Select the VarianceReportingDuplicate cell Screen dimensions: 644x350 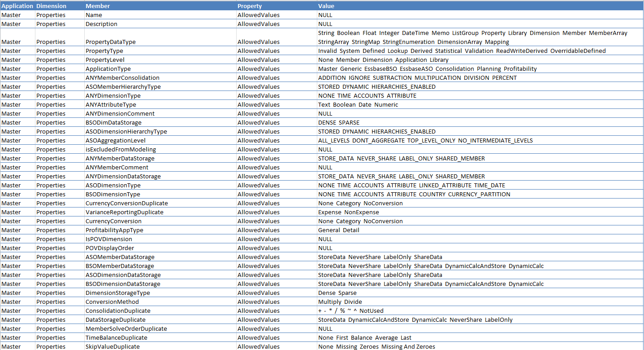(x=160, y=212)
